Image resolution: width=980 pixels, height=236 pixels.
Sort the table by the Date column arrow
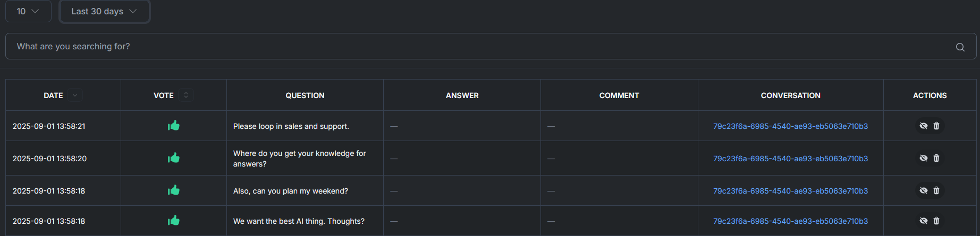click(75, 95)
